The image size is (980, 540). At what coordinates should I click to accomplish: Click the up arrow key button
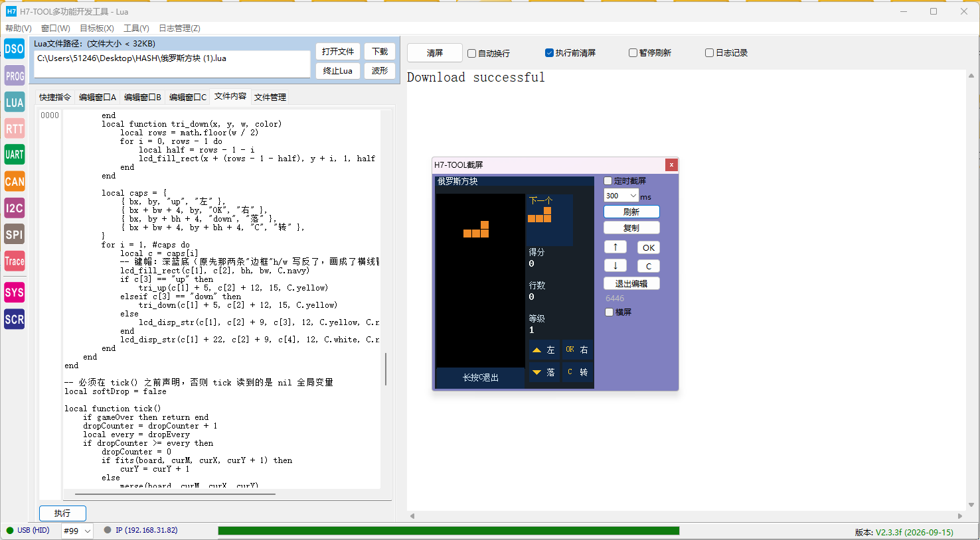pyautogui.click(x=615, y=247)
